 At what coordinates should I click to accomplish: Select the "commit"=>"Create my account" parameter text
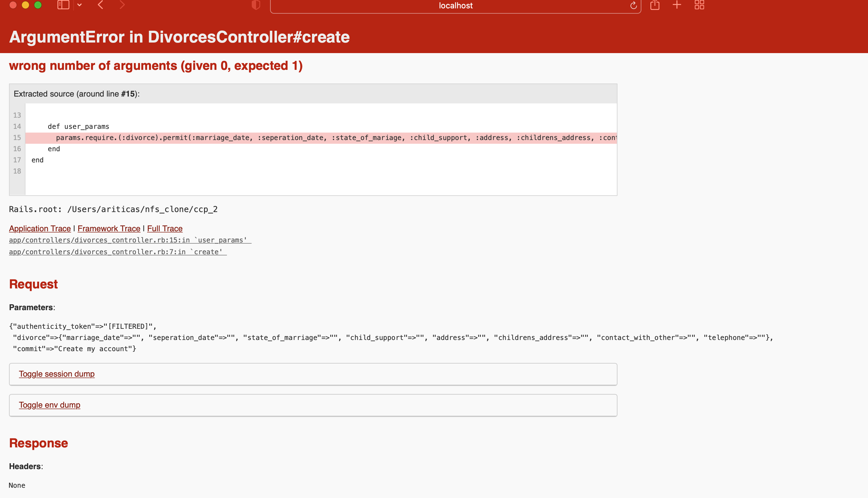click(x=75, y=349)
